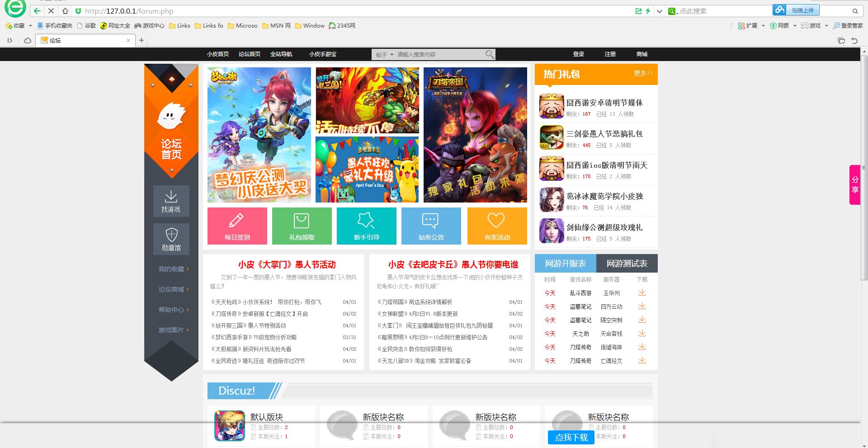Open 小皮《大掌门》愚人节活动 headline
The image size is (868, 448).
pyautogui.click(x=287, y=264)
